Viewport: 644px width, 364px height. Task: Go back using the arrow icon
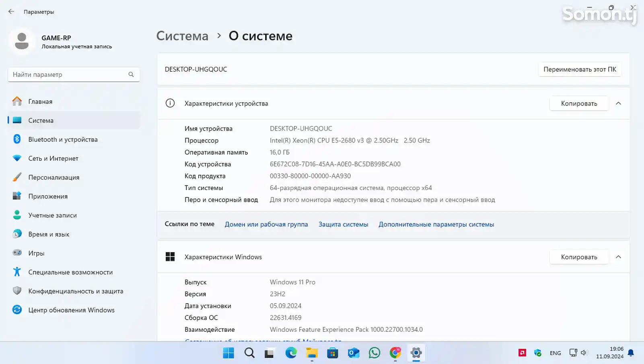(11, 12)
